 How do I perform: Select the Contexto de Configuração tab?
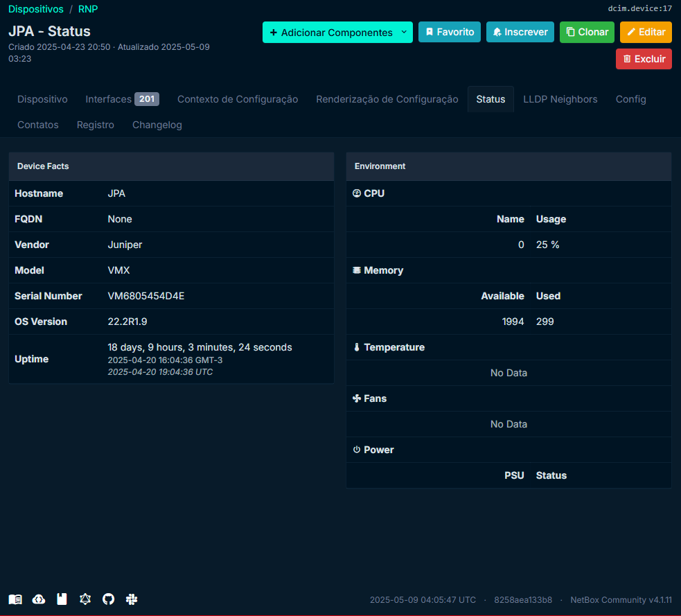point(238,99)
